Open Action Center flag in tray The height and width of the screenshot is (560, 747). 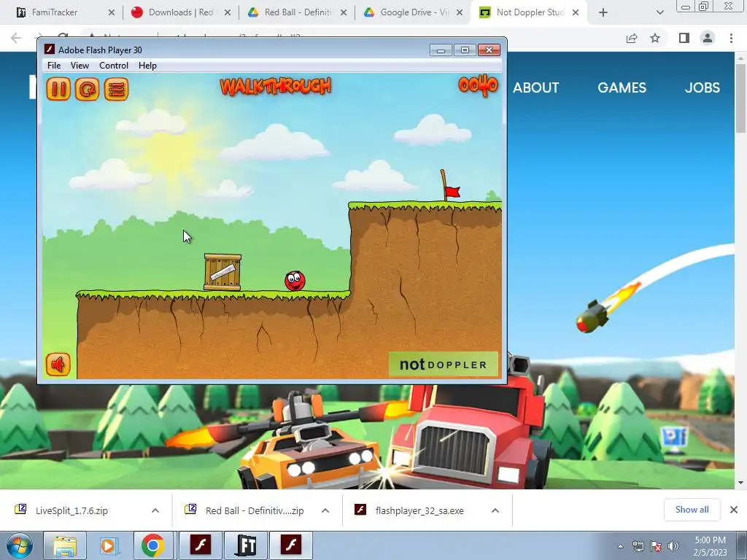coord(656,546)
